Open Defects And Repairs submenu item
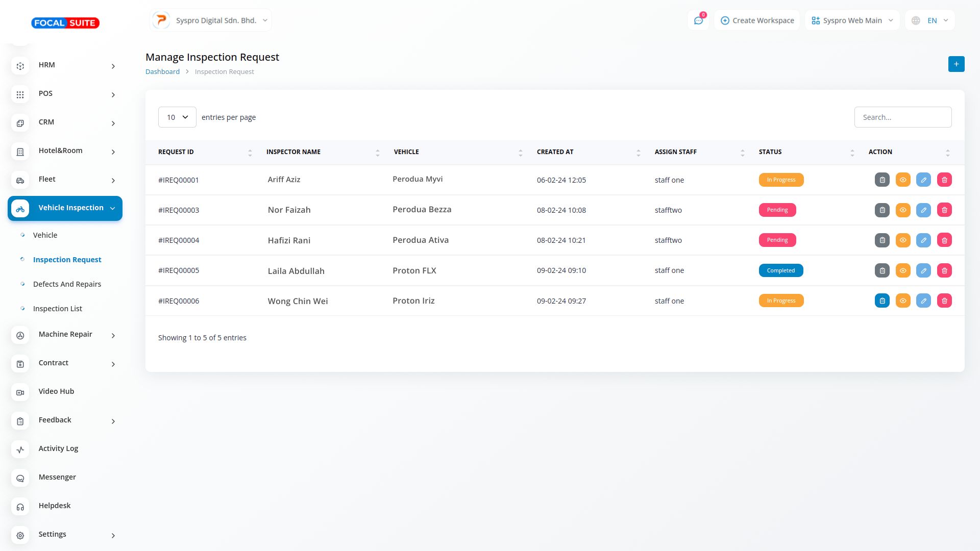The height and width of the screenshot is (551, 980). [x=67, y=284]
